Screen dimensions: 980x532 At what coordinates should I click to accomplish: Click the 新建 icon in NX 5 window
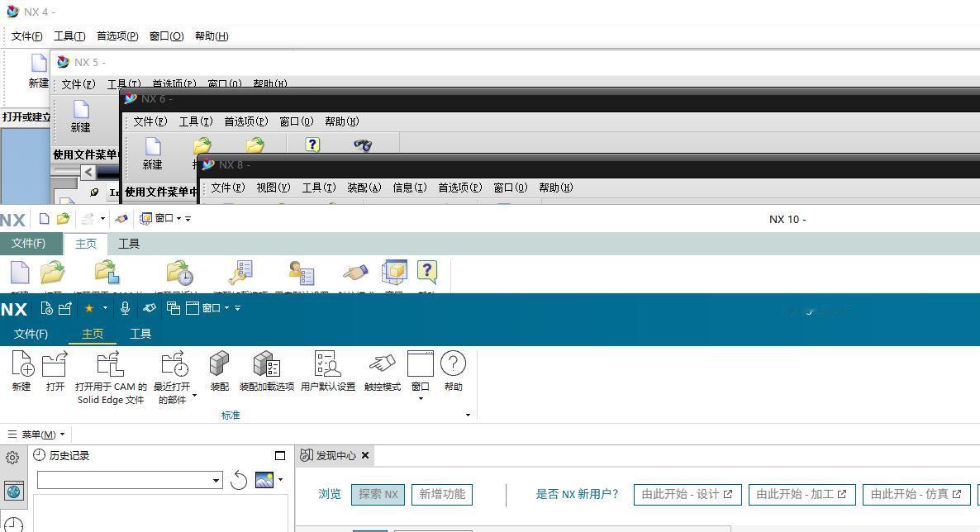coord(81,109)
